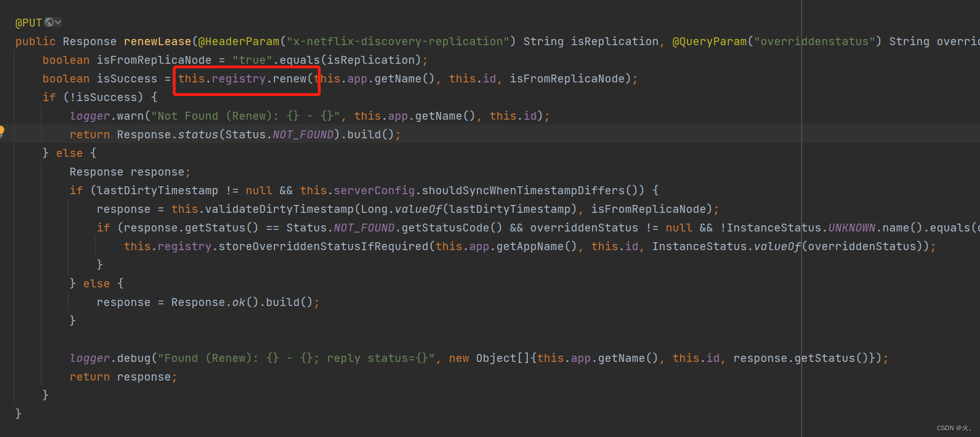Click the @HeaderParam annotation
This screenshot has width=980, height=437.
point(239,41)
